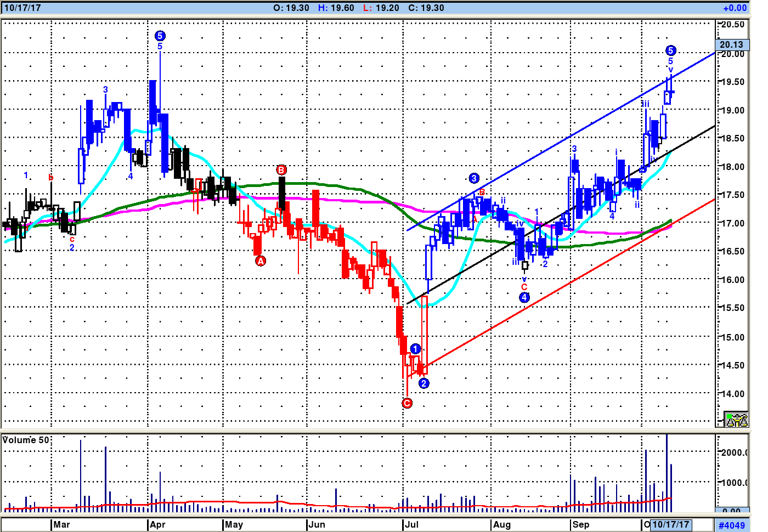Click the circled blue 5 marker at the October high
The image size is (768, 532).
pos(670,51)
